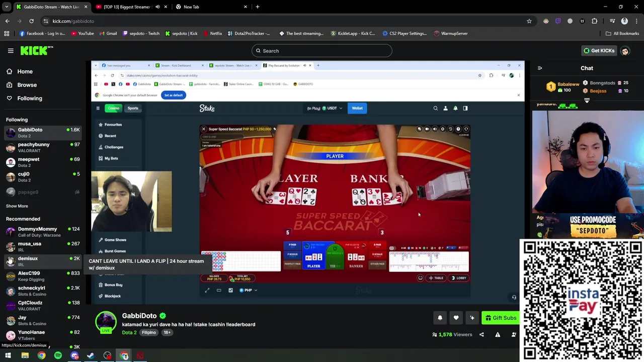Viewport: 644px width, 362px height.
Task: Collapse the chat panel with the arrow icon
Action: point(540,68)
